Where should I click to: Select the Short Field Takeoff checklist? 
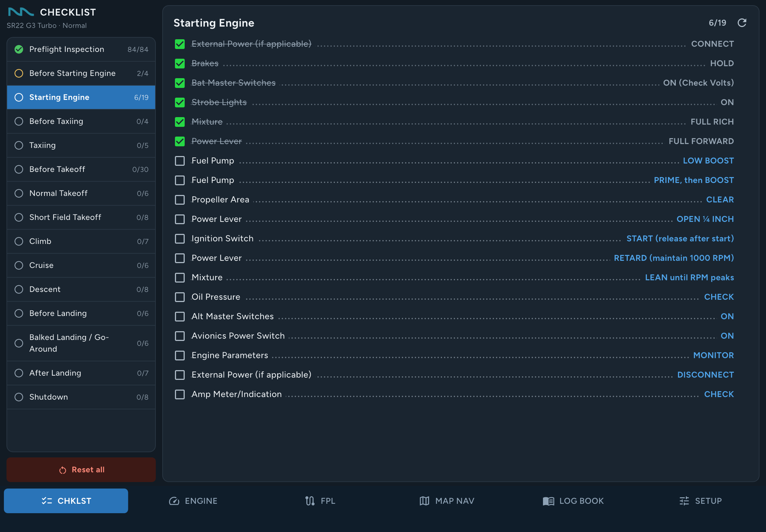point(81,217)
